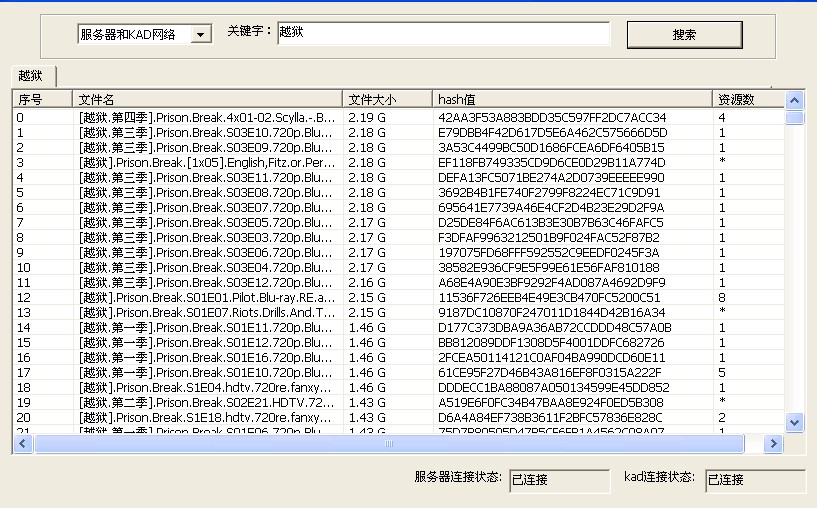This screenshot has width=817, height=508.
Task: Select the Prison.Break.S01E07.Riots.Drills file row
Action: (x=398, y=313)
